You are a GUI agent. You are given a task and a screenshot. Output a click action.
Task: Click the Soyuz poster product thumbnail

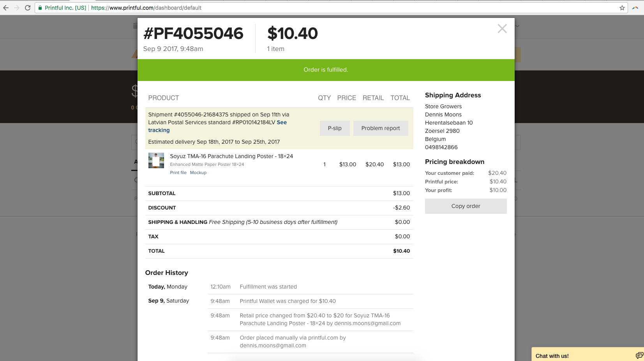click(156, 160)
